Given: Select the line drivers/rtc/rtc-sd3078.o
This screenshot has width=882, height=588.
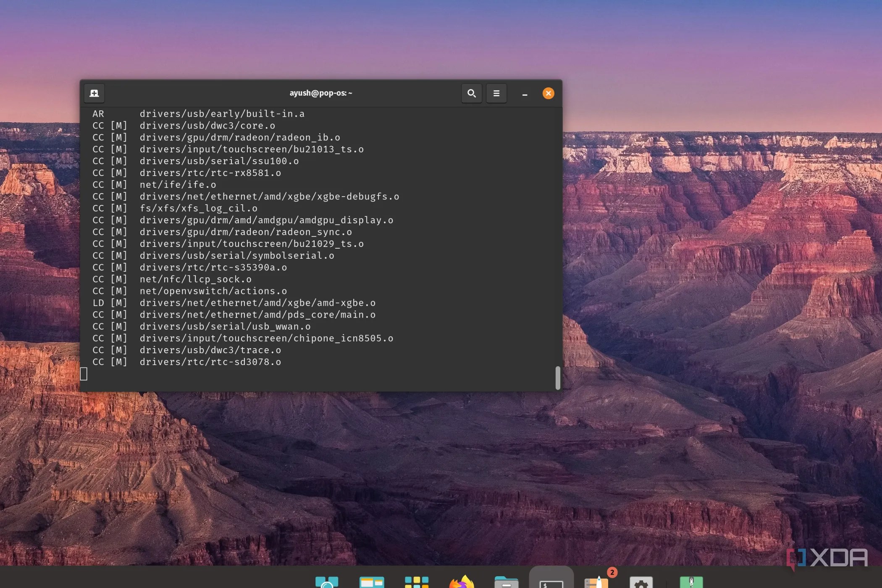Looking at the screenshot, I should [210, 362].
